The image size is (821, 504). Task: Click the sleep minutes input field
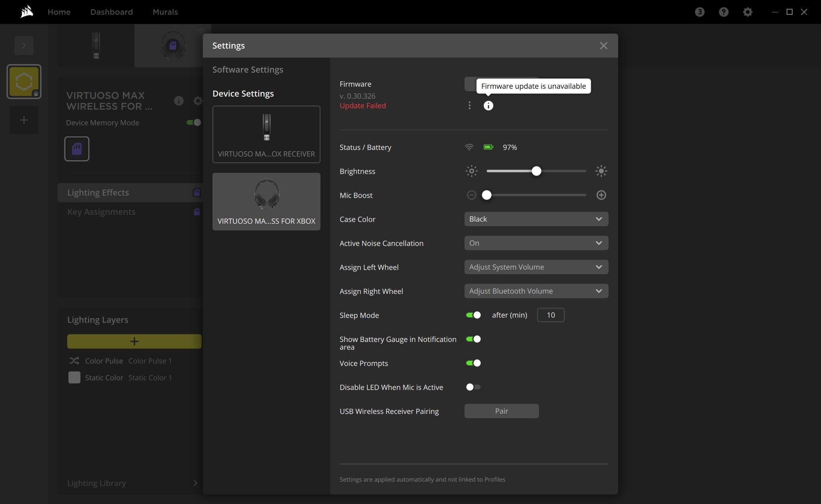pos(551,315)
